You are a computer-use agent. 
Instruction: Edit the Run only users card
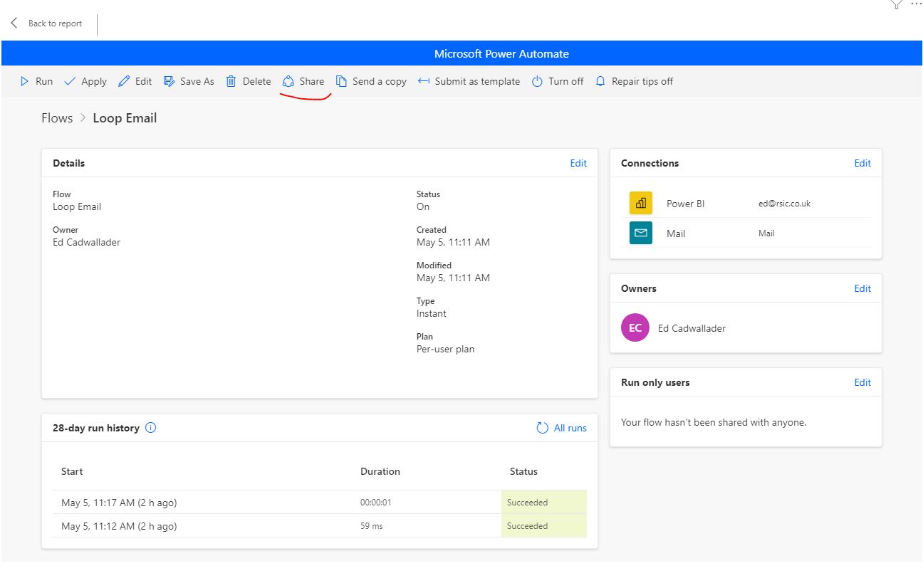click(x=862, y=382)
